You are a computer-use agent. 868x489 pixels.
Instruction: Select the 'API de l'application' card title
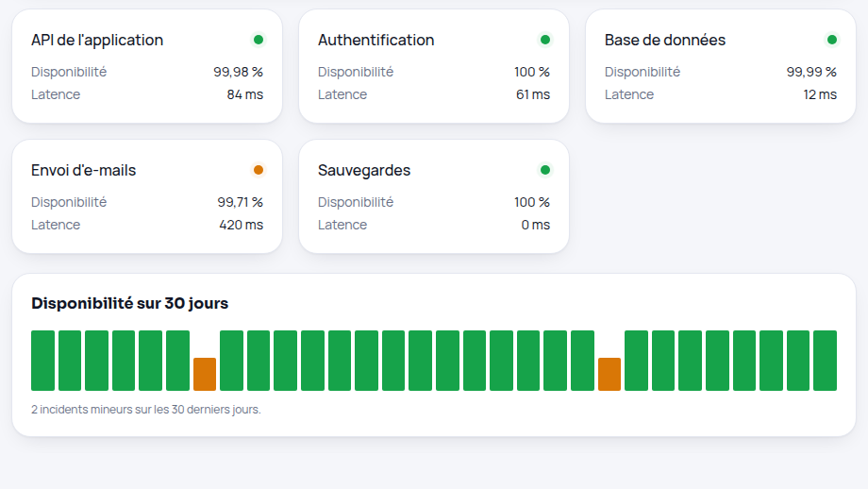coord(97,40)
